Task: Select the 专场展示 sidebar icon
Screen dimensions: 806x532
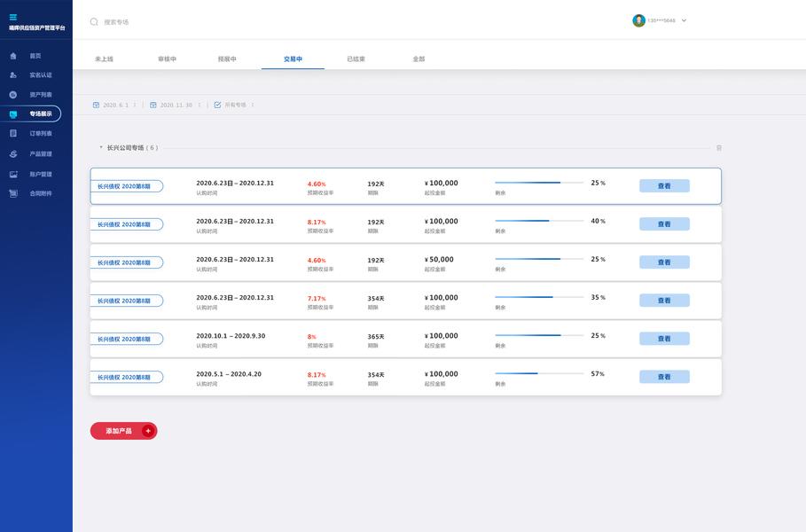Action: 13,114
